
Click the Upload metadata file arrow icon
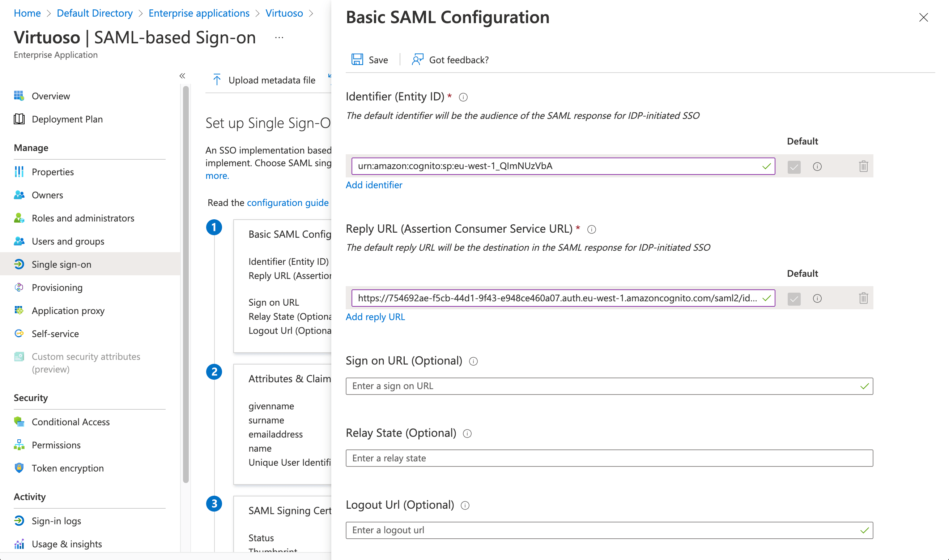coord(217,80)
